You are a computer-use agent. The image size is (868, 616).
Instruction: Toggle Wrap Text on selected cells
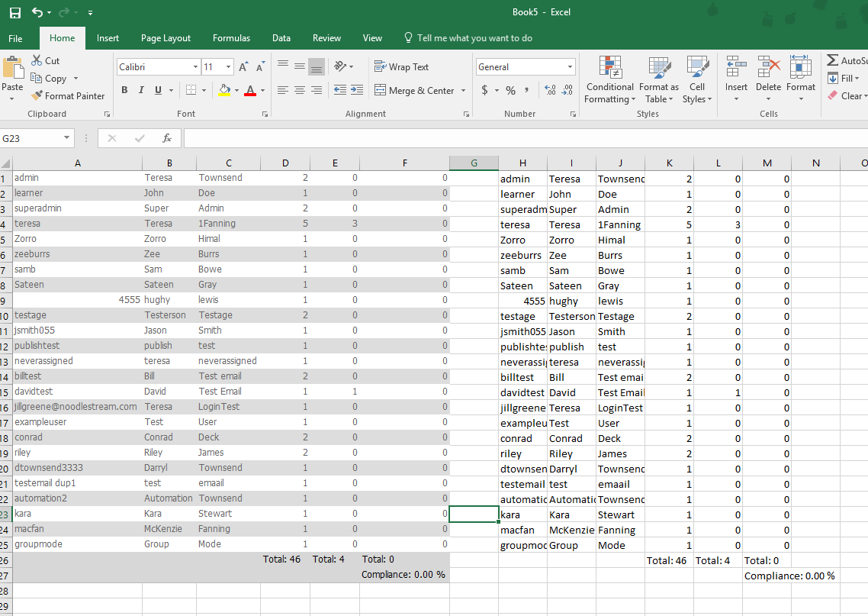click(x=402, y=67)
